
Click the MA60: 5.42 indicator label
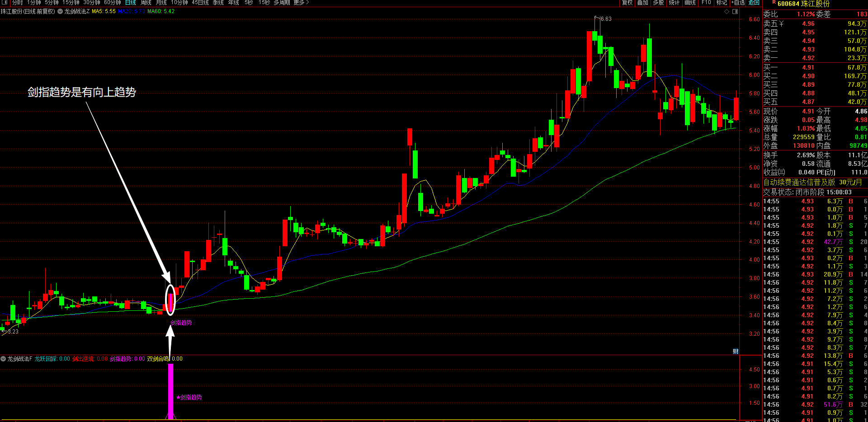click(x=161, y=11)
